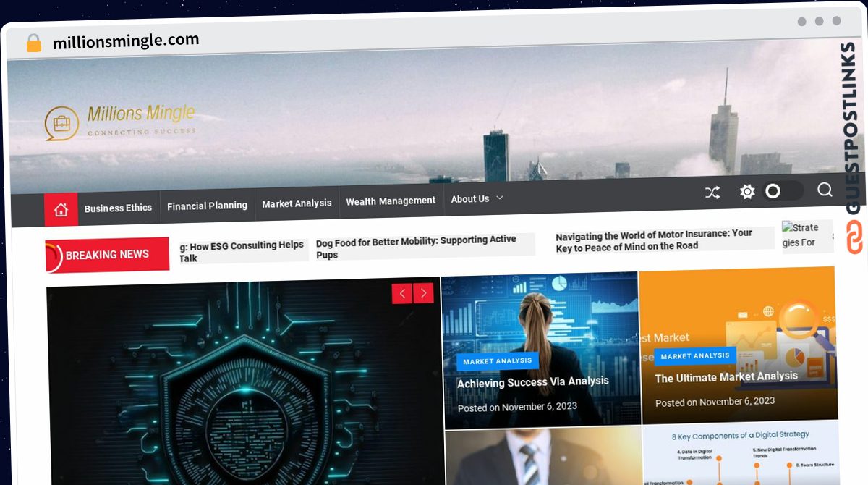Screen dimensions: 868x485
Task: Click the broken Strategies For image in ticker
Action: click(807, 235)
